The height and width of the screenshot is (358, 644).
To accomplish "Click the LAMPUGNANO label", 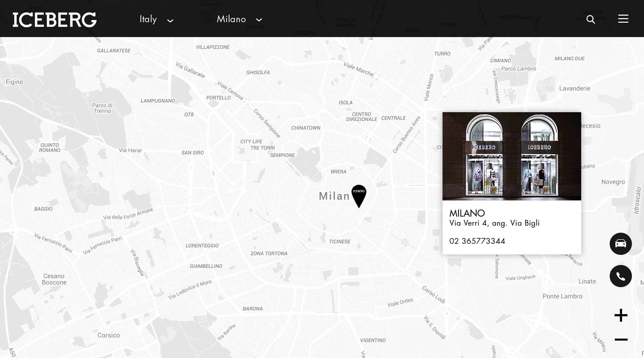I will pos(158,101).
